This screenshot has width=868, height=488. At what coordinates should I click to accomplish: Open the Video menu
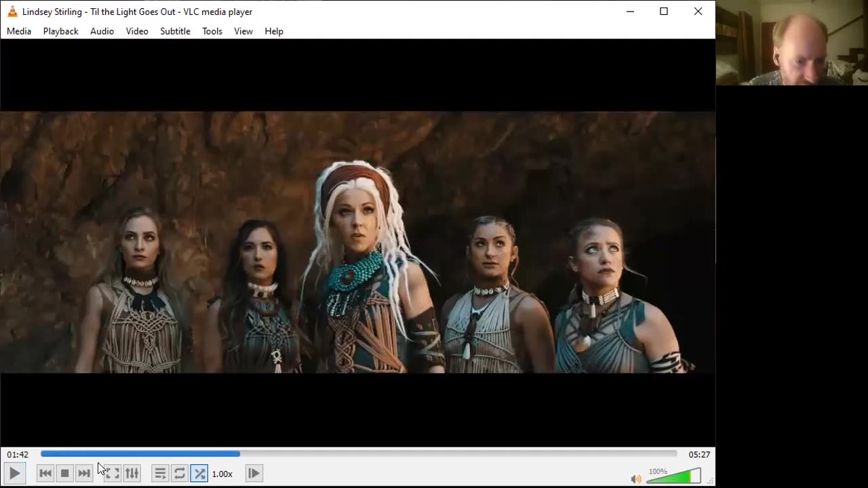click(137, 31)
